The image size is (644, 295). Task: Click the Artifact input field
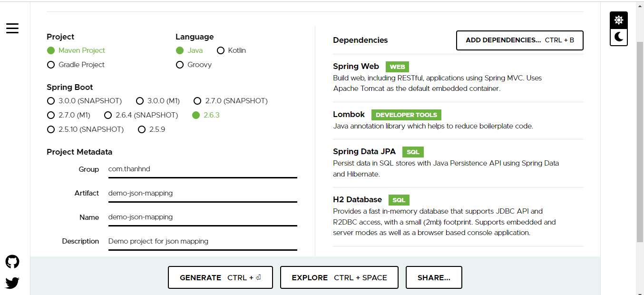202,193
